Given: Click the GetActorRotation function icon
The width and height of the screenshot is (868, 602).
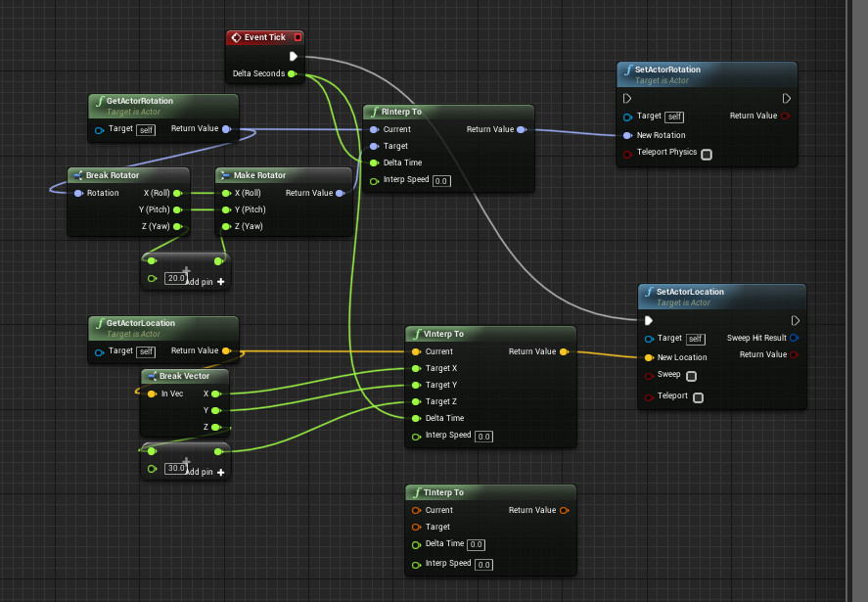Looking at the screenshot, I should coord(101,100).
